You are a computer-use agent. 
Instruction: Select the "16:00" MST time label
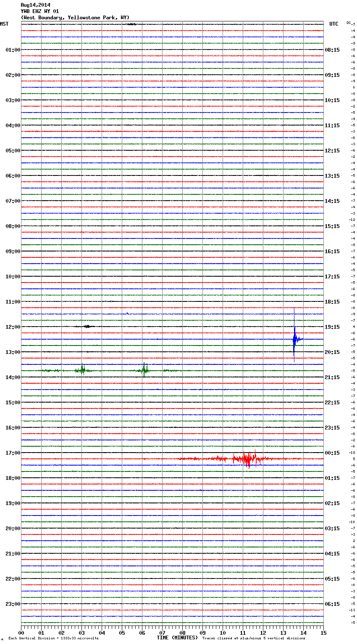[x=13, y=428]
